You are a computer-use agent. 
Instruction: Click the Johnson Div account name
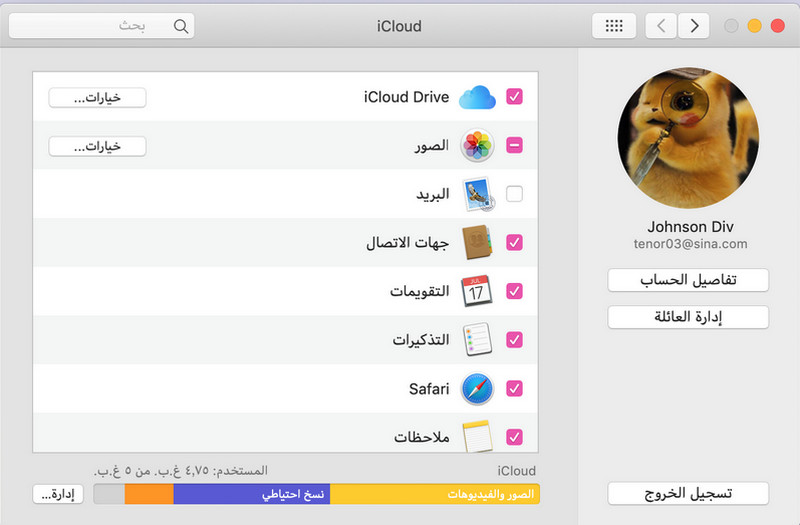click(690, 227)
